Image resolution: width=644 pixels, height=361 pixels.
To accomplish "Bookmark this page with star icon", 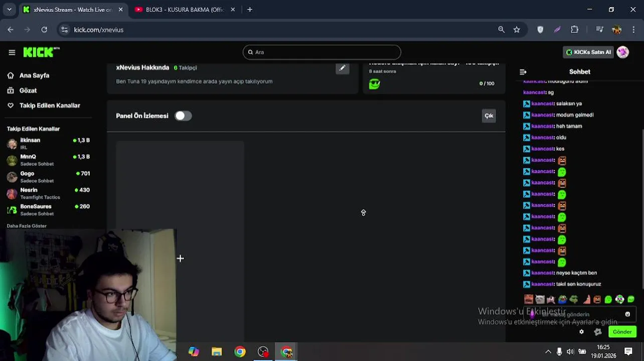I will pos(517,30).
